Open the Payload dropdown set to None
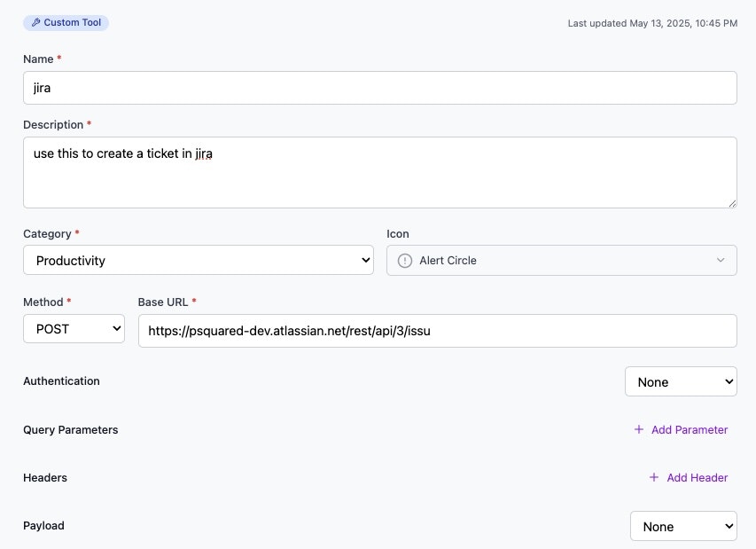Viewport: 756px width, 549px height. [x=682, y=527]
